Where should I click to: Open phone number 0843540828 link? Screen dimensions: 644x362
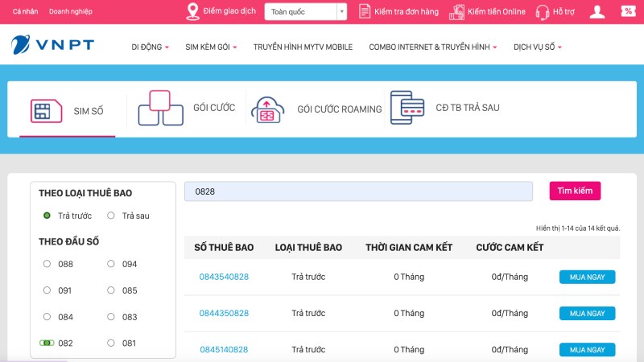click(224, 277)
